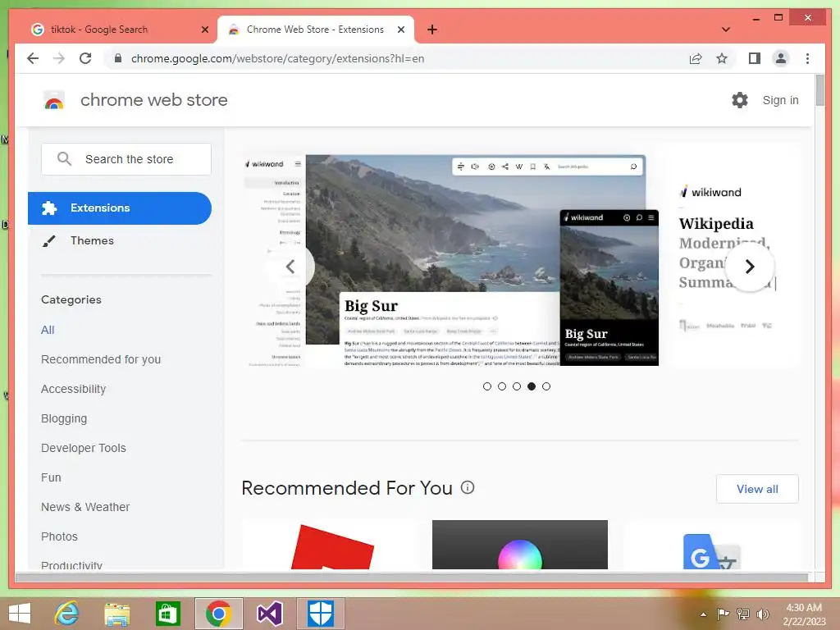This screenshot has width=840, height=630.
Task: Select the first carousel dot
Action: (x=487, y=386)
